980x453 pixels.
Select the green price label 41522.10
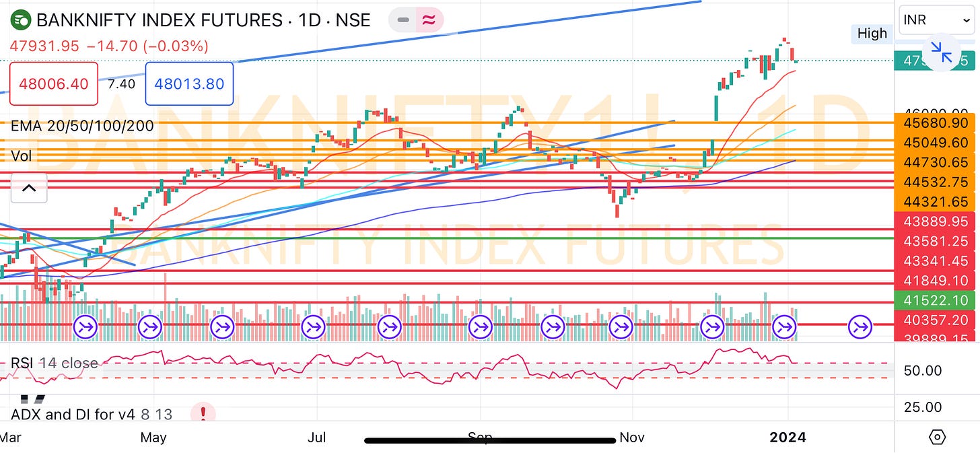[936, 300]
